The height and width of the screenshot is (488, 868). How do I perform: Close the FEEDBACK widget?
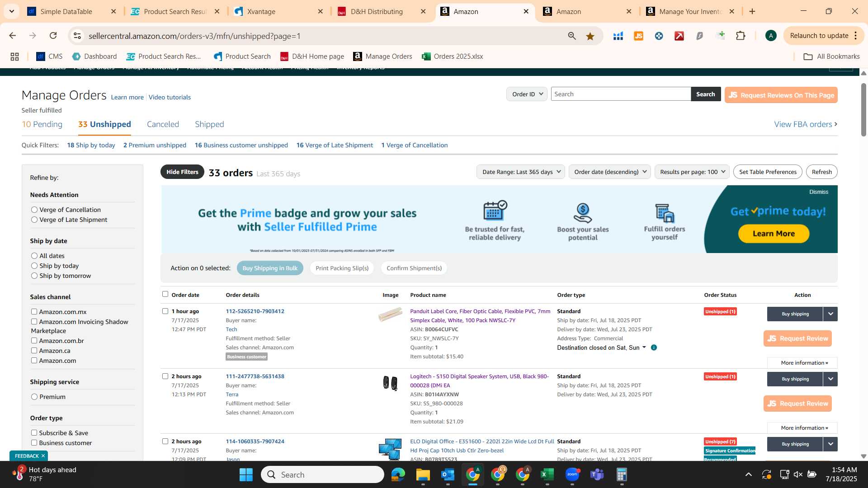click(x=43, y=456)
